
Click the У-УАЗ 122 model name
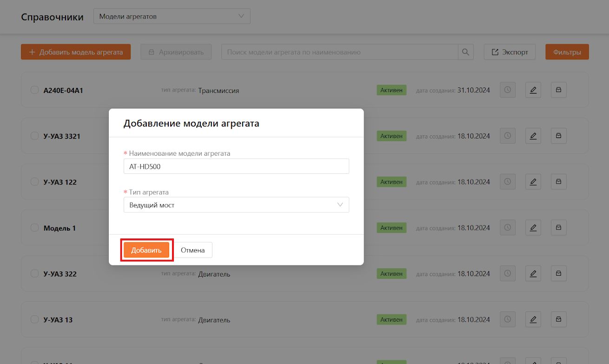[x=60, y=182]
